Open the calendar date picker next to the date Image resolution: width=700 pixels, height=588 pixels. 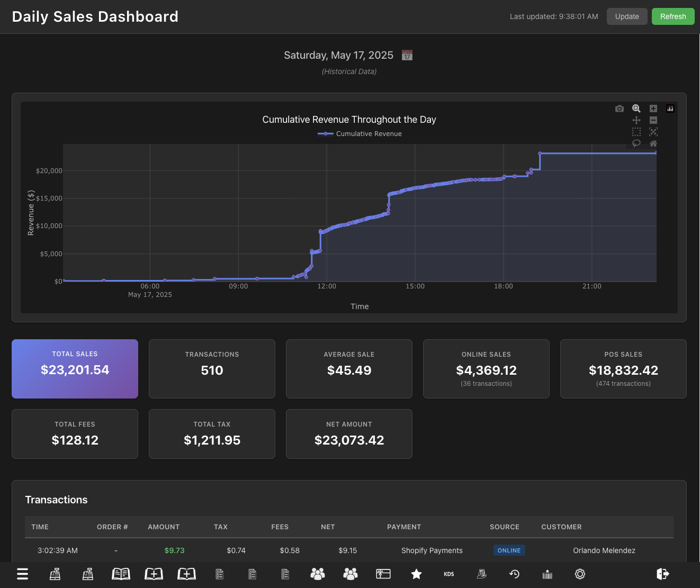pos(407,55)
